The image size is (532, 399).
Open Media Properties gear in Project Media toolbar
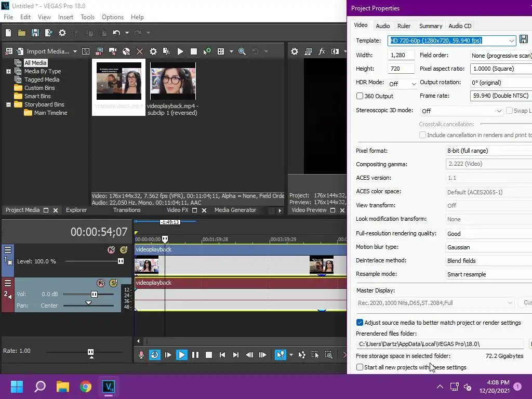(x=153, y=51)
